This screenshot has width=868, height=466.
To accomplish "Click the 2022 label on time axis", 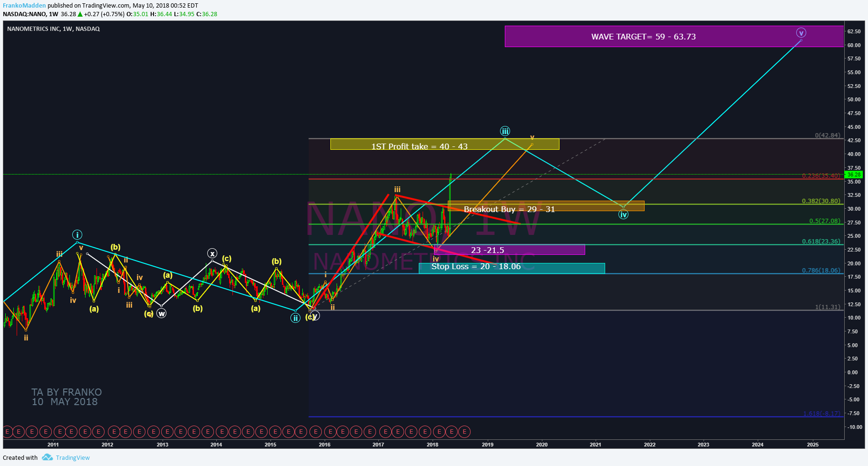I will pos(650,445).
